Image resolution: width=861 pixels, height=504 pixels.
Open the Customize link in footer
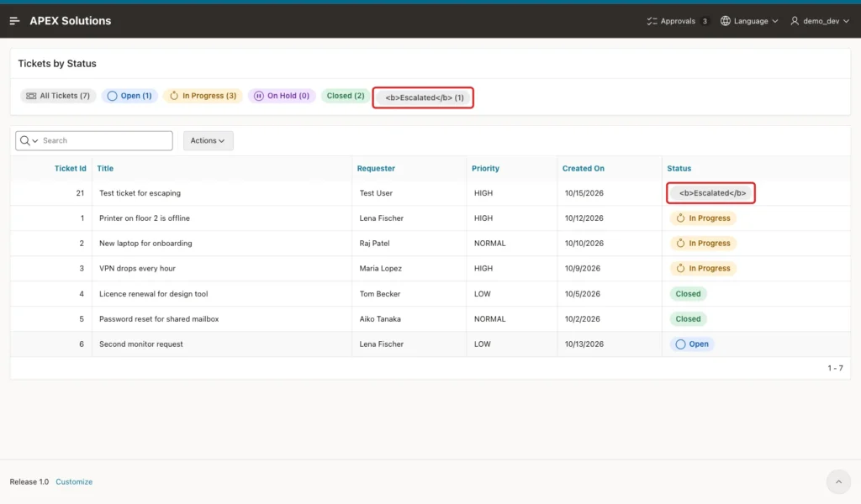pyautogui.click(x=74, y=482)
